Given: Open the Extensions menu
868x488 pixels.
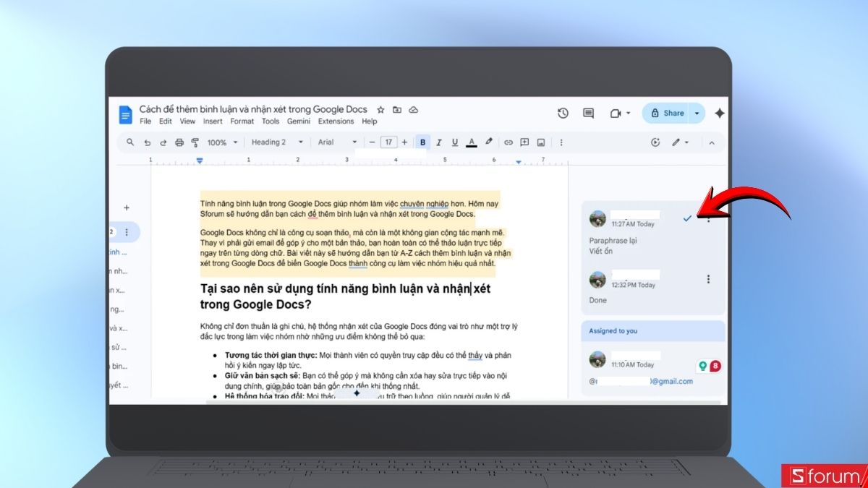Looking at the screenshot, I should pyautogui.click(x=336, y=121).
